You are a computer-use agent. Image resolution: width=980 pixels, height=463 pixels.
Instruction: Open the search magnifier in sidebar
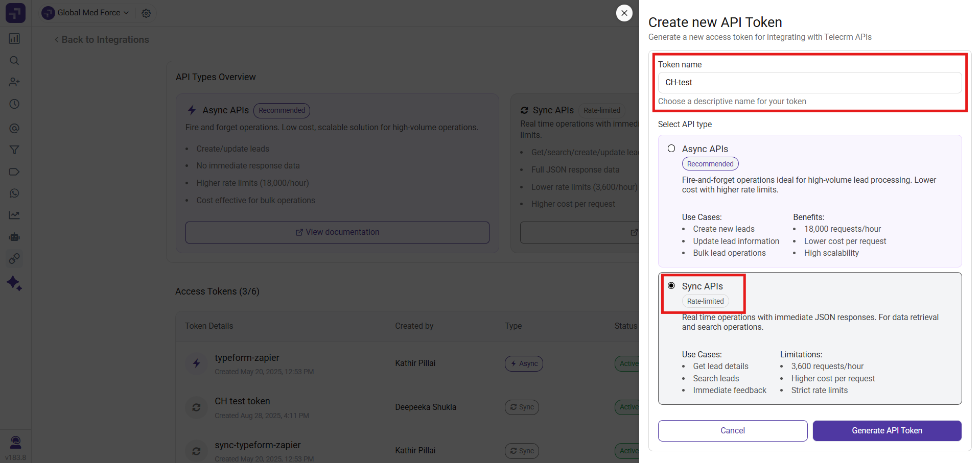(14, 61)
